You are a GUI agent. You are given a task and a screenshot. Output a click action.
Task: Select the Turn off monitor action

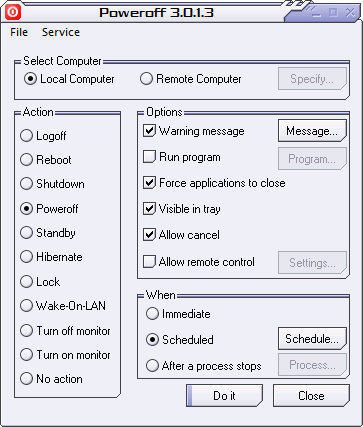click(65, 331)
